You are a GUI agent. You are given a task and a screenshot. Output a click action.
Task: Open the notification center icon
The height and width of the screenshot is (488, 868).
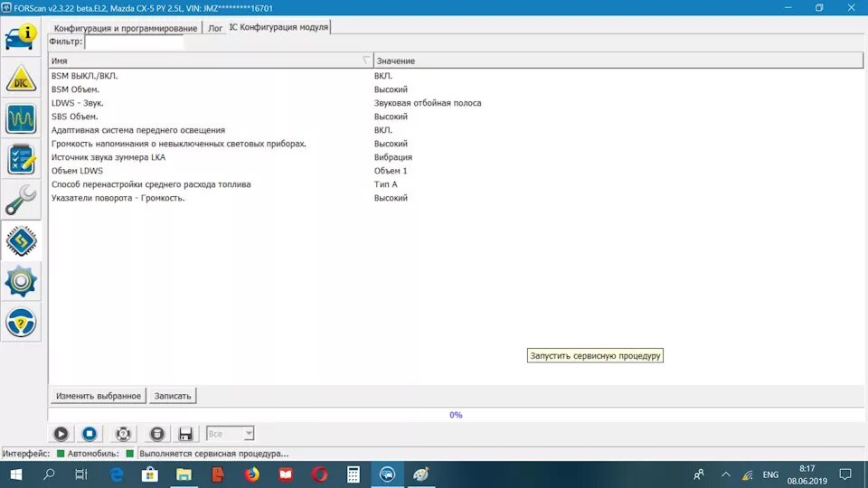tap(845, 474)
